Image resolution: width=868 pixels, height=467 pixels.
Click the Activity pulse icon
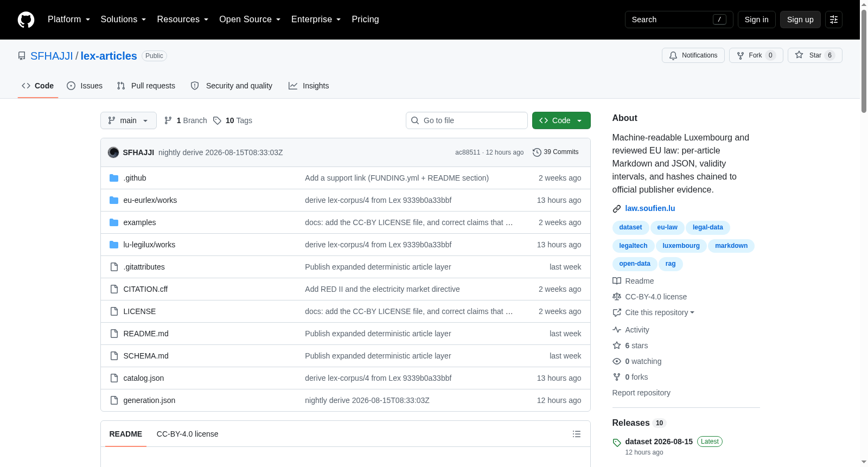point(617,330)
